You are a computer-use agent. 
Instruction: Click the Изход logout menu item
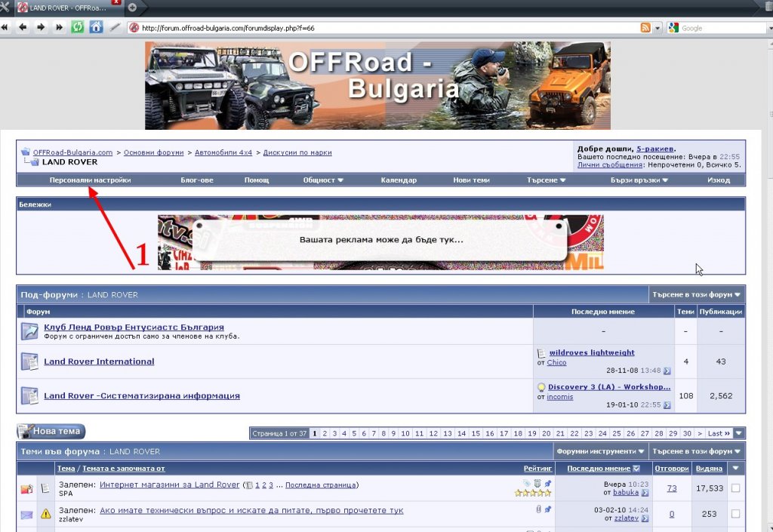(x=719, y=180)
